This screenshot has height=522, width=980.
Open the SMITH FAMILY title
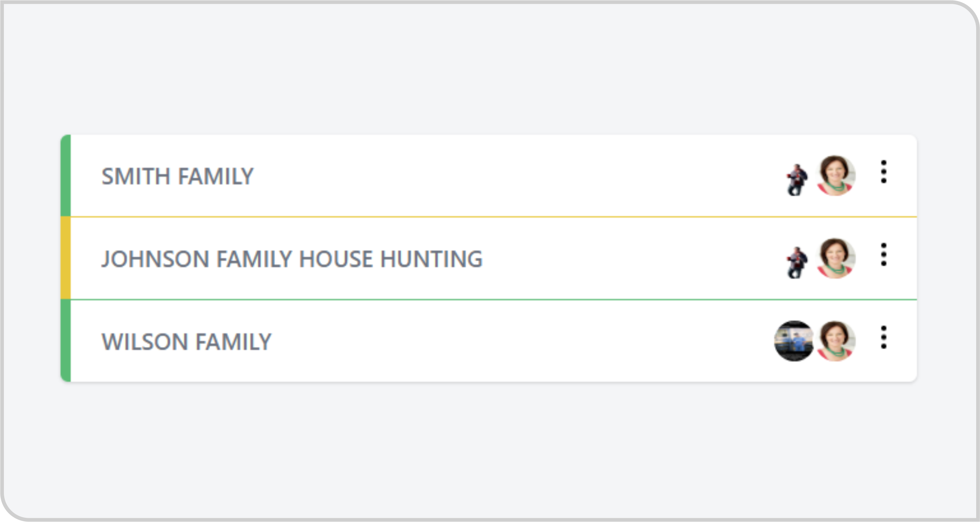point(177,176)
